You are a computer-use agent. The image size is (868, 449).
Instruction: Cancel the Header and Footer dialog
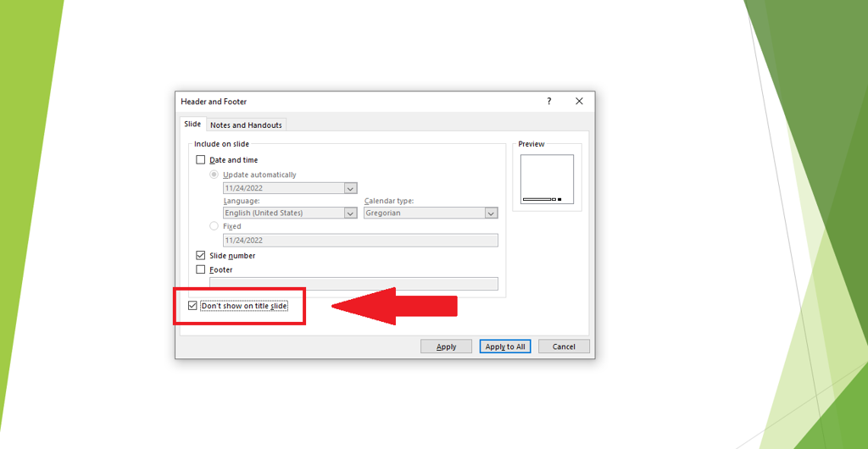[x=564, y=346]
